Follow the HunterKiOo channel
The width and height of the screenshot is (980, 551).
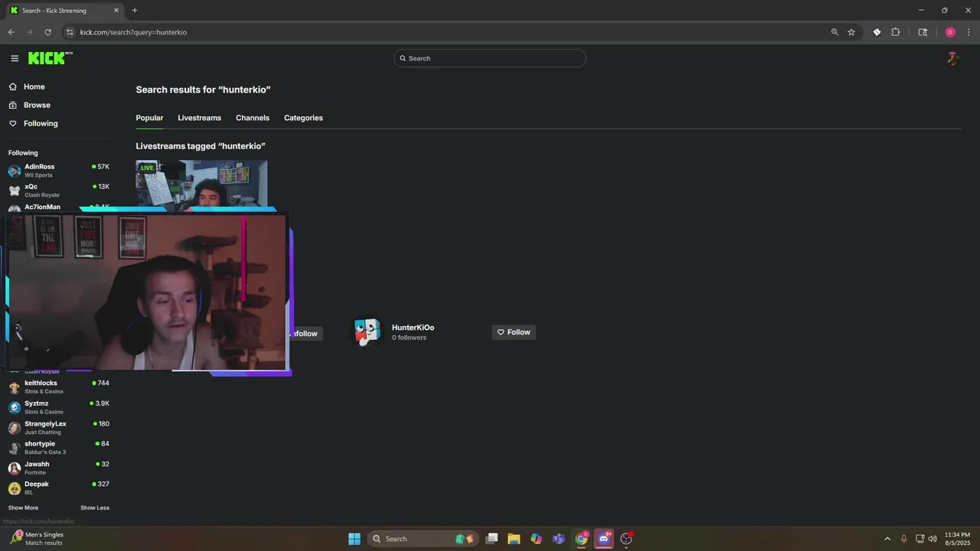514,332
